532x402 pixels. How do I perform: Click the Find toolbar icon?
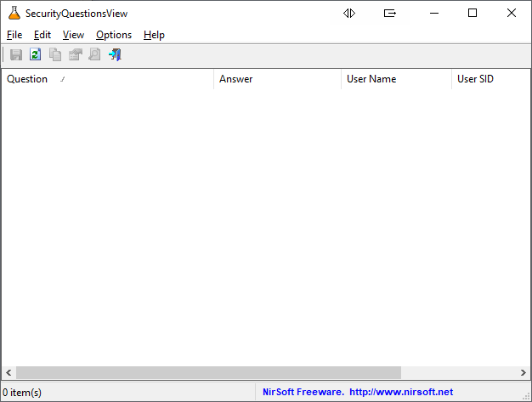(94, 54)
